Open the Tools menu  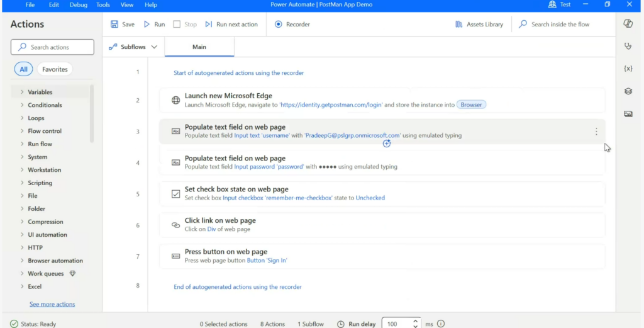(x=103, y=4)
